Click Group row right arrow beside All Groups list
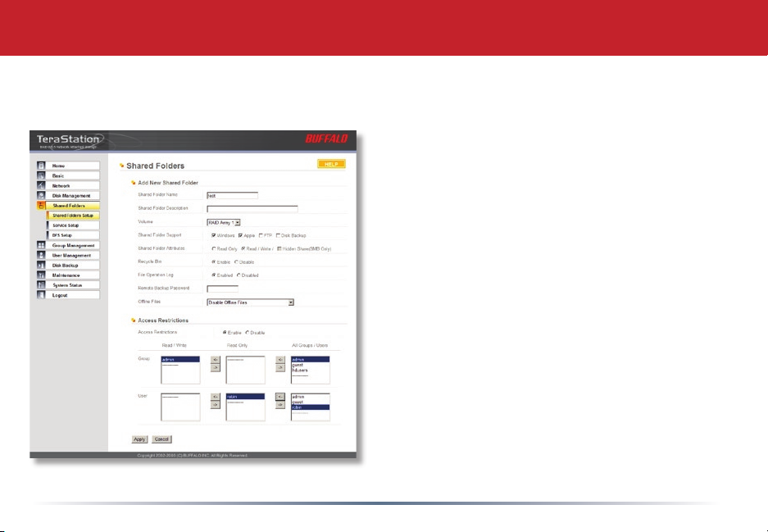This screenshot has height=532, width=768. (x=280, y=368)
